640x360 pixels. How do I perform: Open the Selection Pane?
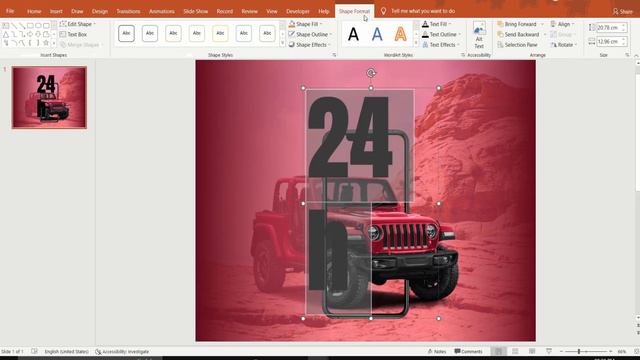tap(517, 44)
